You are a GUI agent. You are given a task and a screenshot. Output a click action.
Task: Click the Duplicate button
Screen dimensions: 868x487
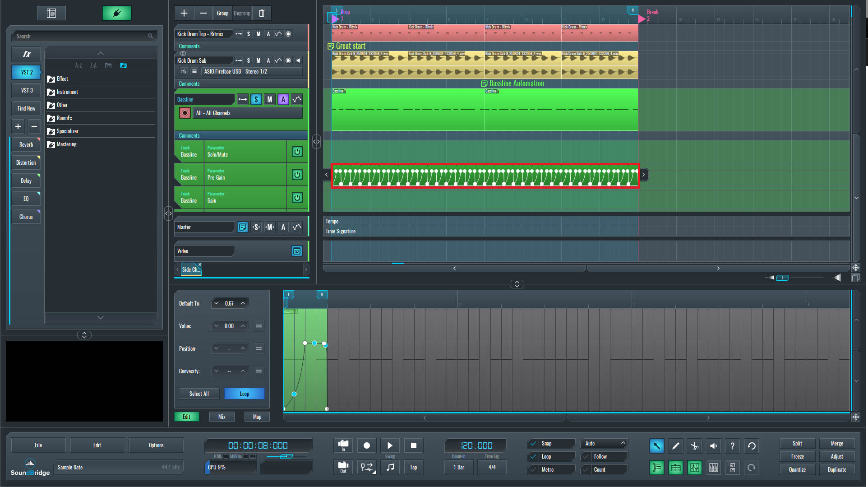(837, 469)
